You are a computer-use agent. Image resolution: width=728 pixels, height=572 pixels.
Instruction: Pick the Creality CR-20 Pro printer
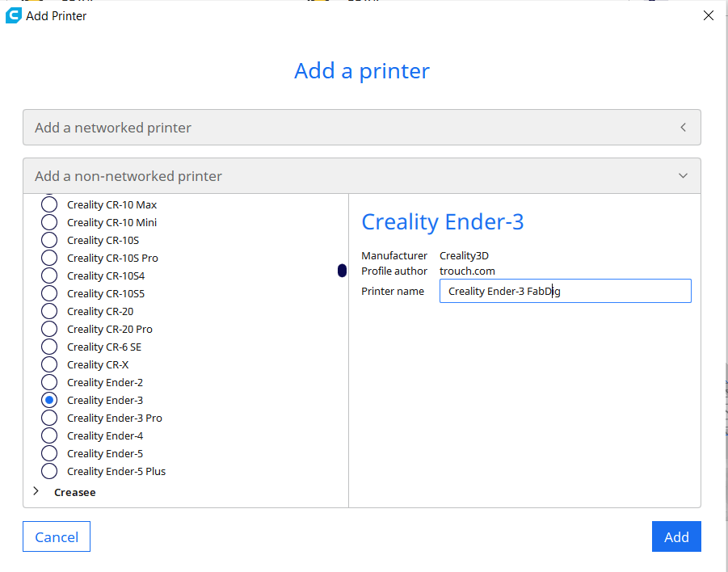pyautogui.click(x=49, y=329)
